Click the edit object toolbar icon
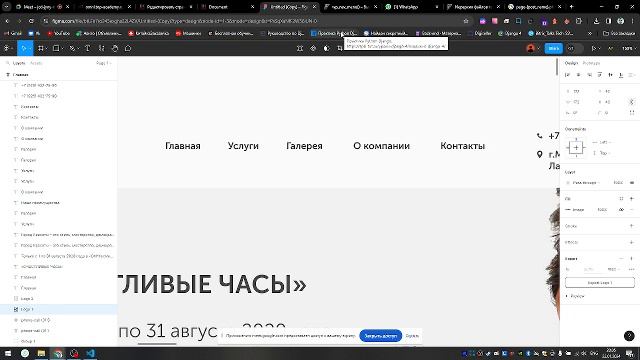The height and width of the screenshot is (360, 640). coord(300,48)
